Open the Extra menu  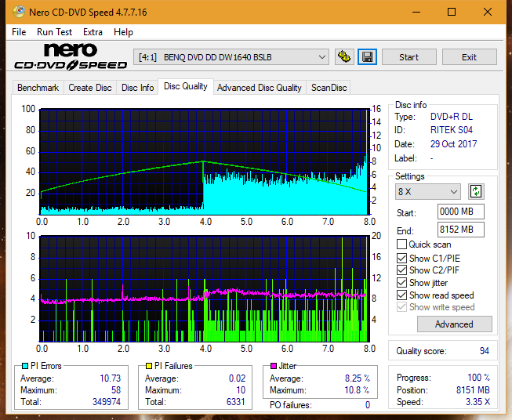pos(93,32)
